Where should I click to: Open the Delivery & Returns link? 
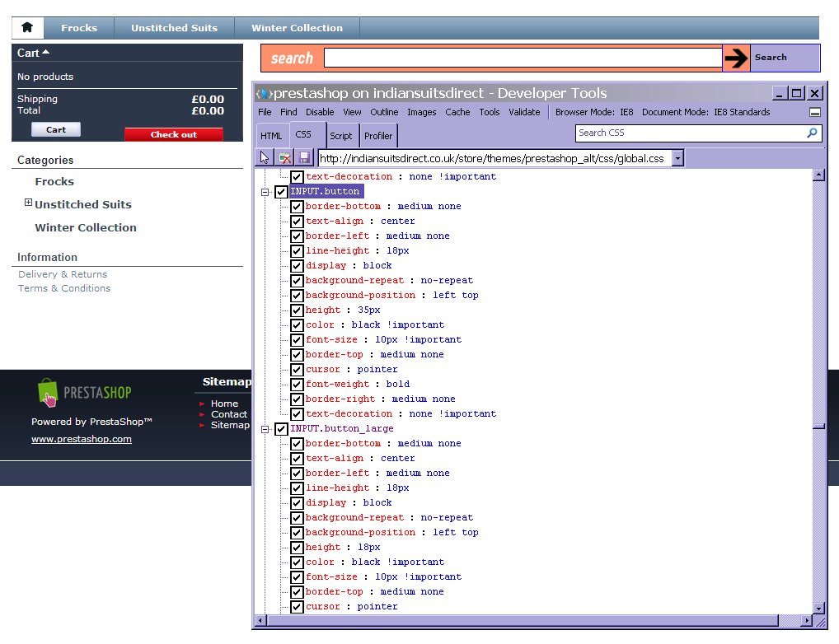coord(63,274)
